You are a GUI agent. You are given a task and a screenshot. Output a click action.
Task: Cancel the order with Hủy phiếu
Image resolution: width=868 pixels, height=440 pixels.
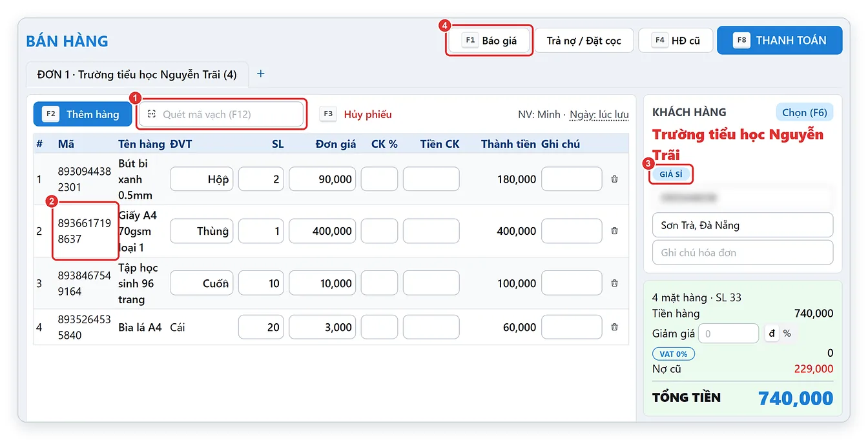[356, 114]
